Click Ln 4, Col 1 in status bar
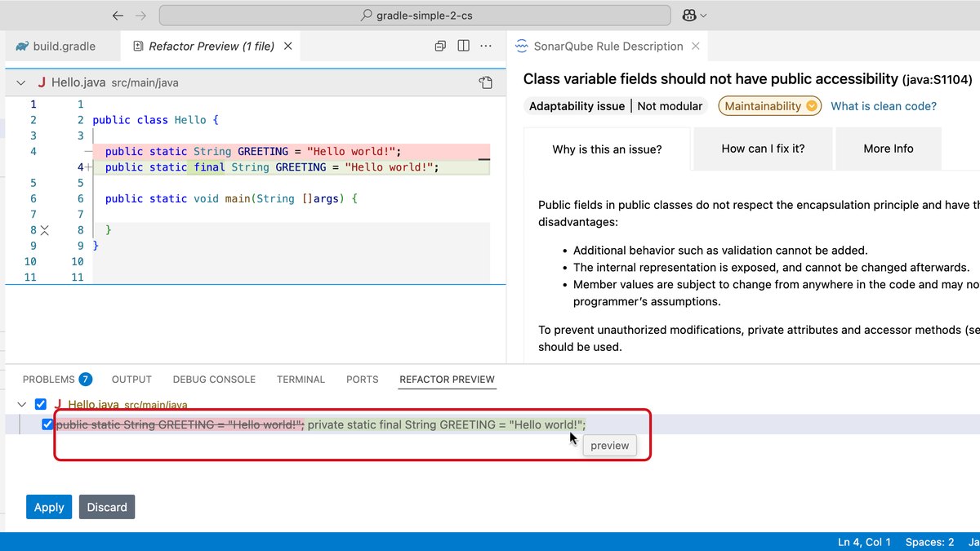Viewport: 980px width, 551px height. tap(864, 542)
